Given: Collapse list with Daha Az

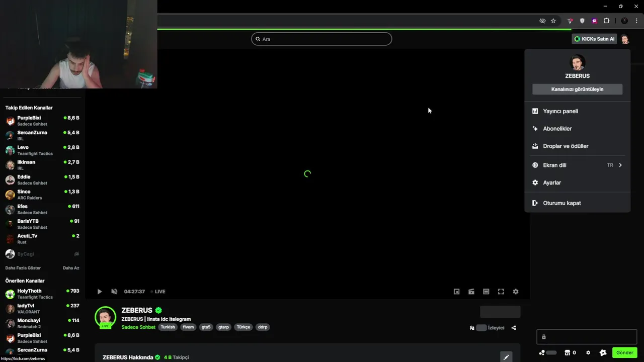Looking at the screenshot, I should tap(71, 268).
